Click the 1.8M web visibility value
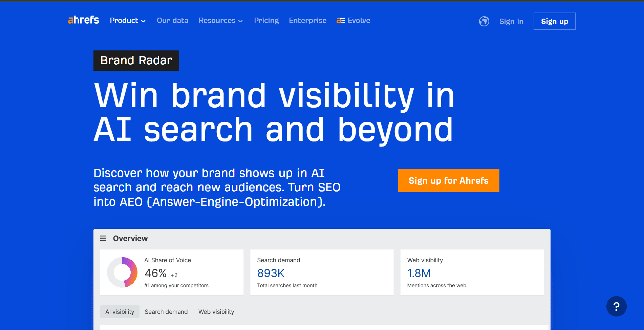 pyautogui.click(x=419, y=273)
